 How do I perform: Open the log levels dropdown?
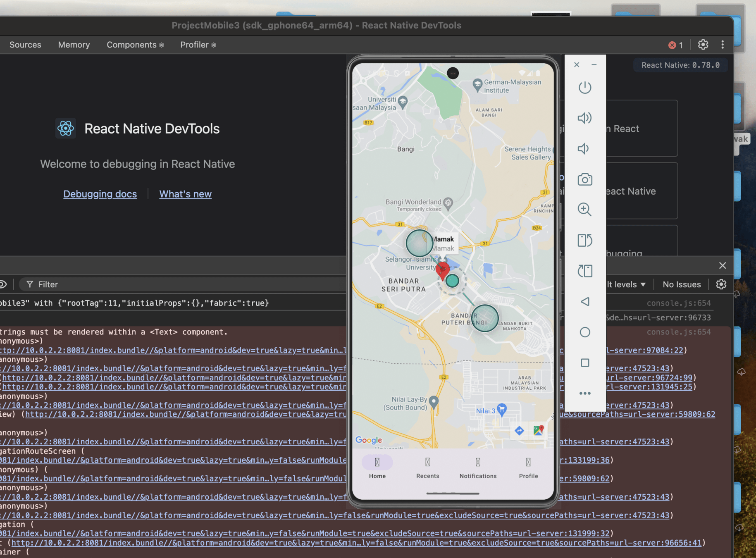(x=626, y=284)
